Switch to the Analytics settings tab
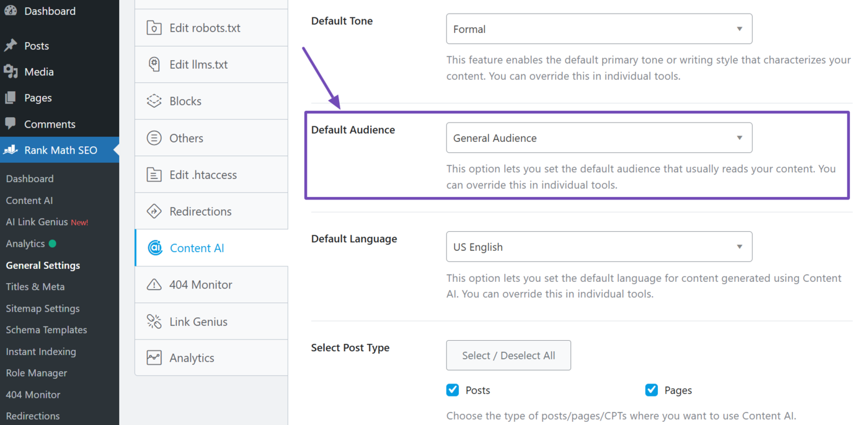 point(211,358)
